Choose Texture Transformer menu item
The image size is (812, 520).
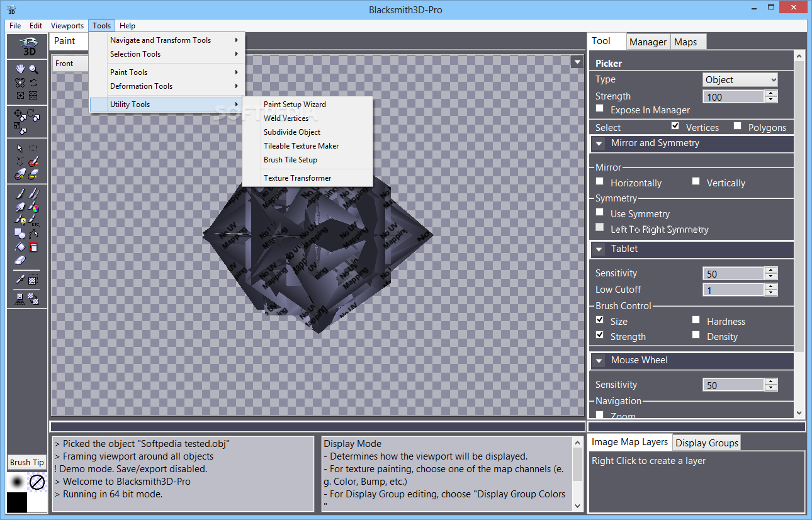[307, 178]
